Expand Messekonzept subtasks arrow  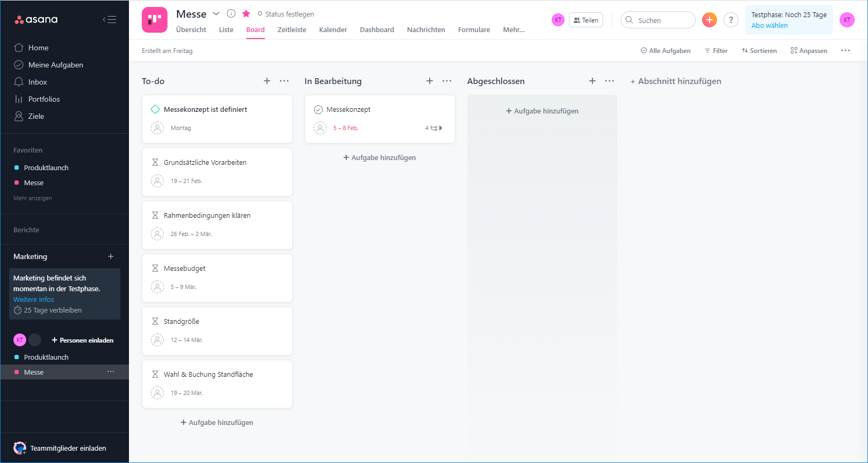(440, 128)
